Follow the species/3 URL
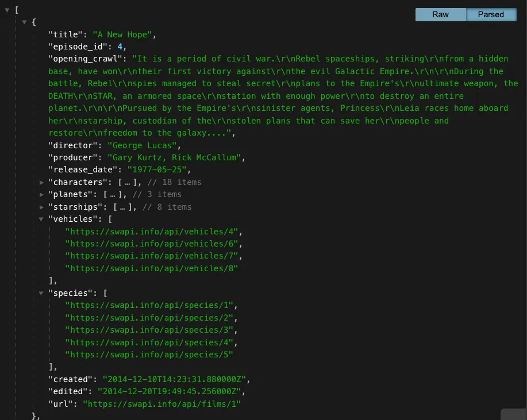 coord(149,330)
